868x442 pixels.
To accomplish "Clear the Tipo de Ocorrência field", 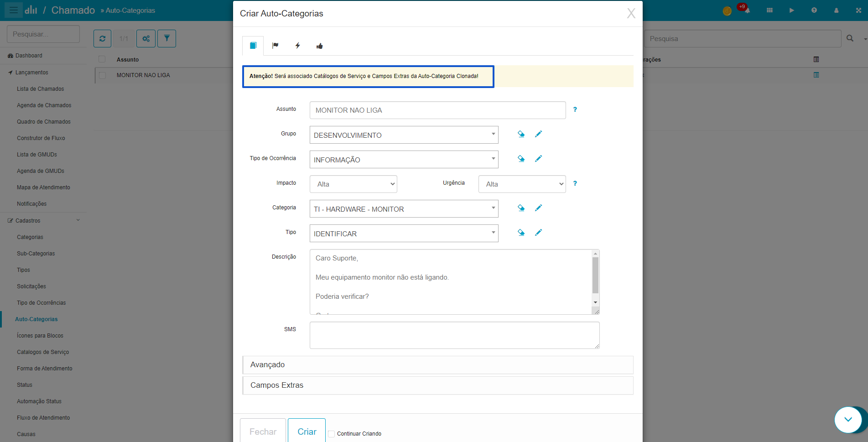I will coord(521,159).
